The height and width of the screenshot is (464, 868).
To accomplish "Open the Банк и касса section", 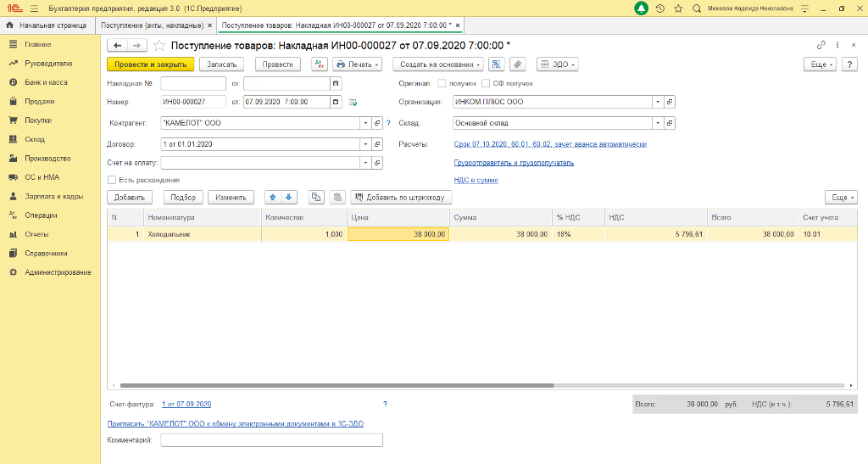I will tap(46, 82).
